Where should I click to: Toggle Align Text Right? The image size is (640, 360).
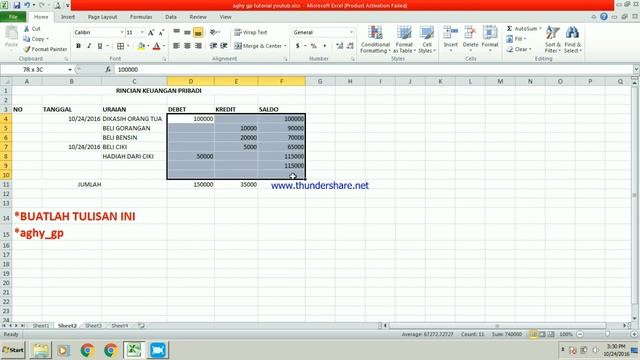point(198,46)
